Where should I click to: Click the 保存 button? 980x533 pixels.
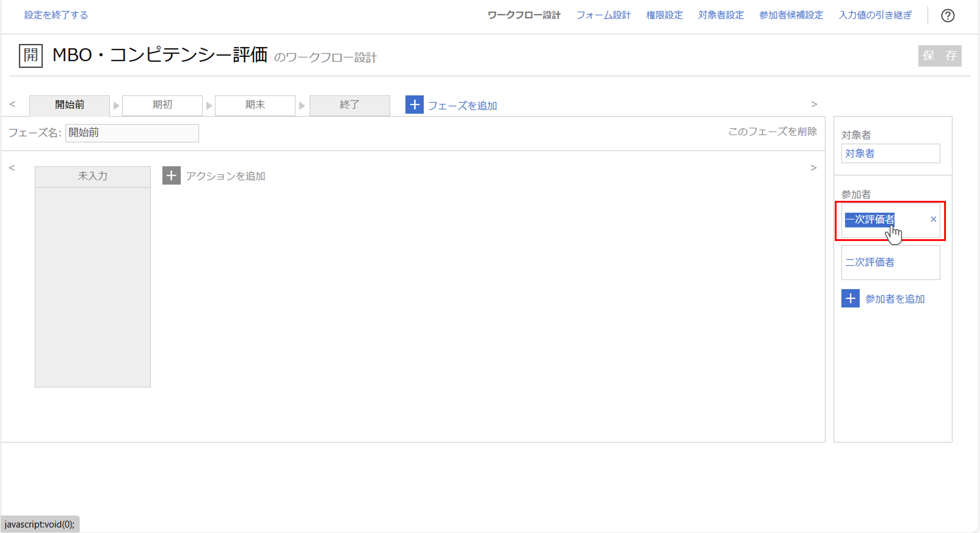click(939, 56)
